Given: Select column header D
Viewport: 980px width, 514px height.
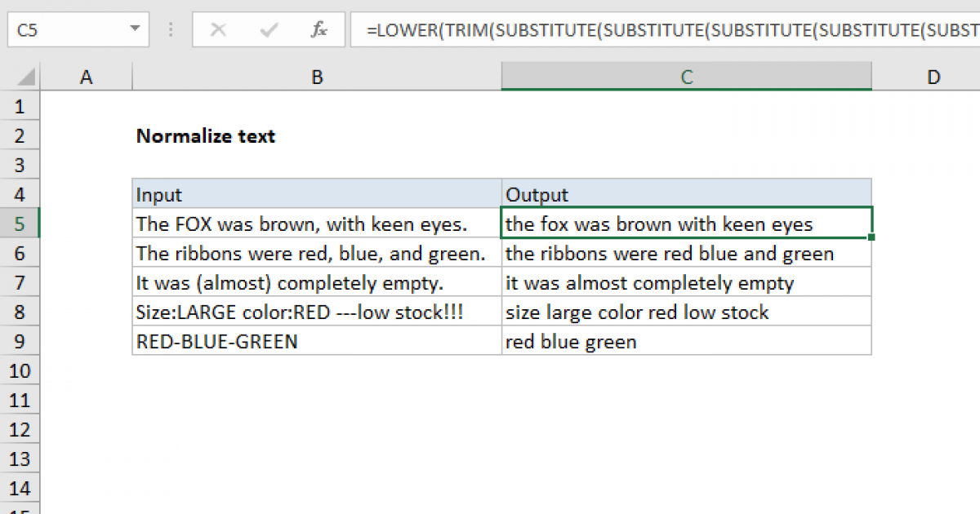Looking at the screenshot, I should coord(933,76).
